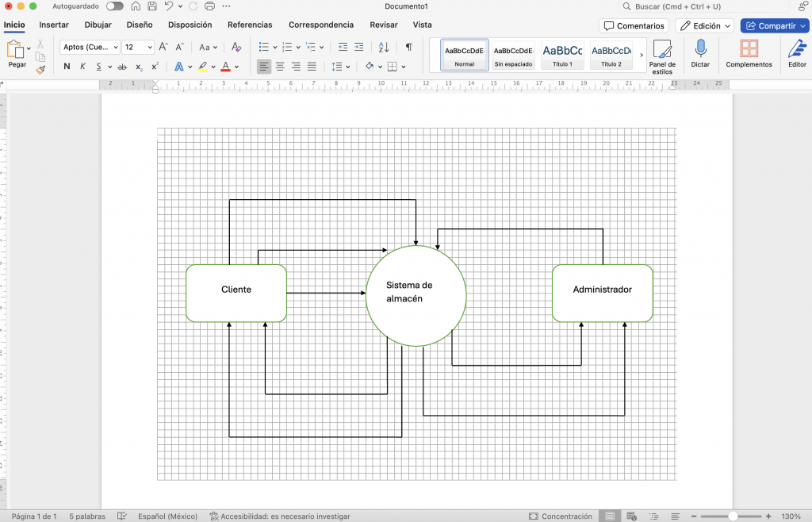
Task: Toggle italic (K) formatting
Action: (82, 67)
